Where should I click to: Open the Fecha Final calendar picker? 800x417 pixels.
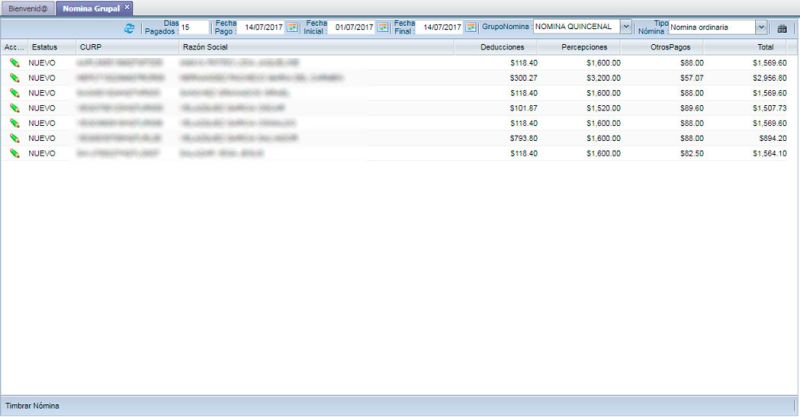click(471, 28)
